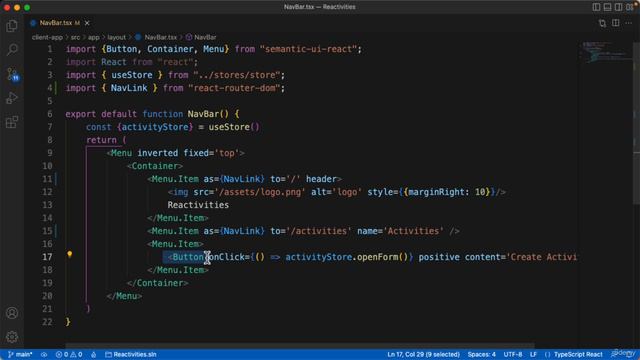
Task: Click '/activities' route string on line 15
Action: click(x=319, y=231)
